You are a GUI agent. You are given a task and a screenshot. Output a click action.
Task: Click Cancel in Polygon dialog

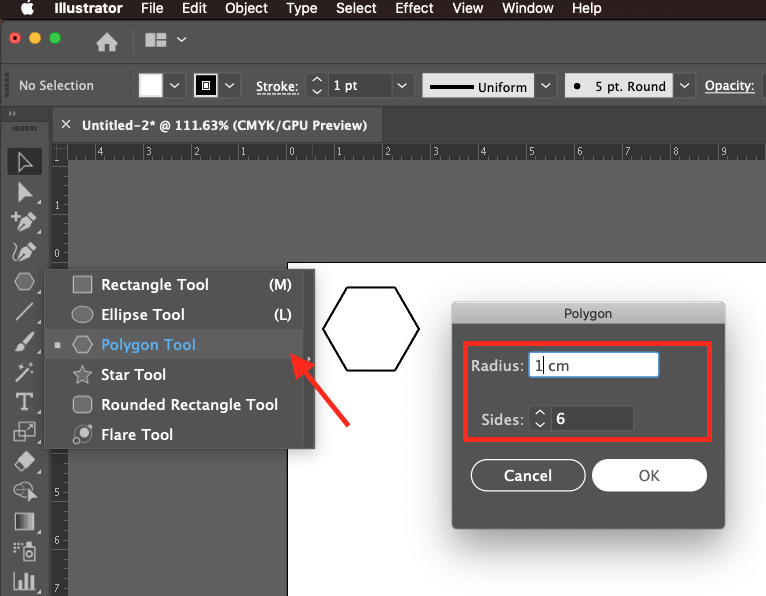tap(528, 475)
